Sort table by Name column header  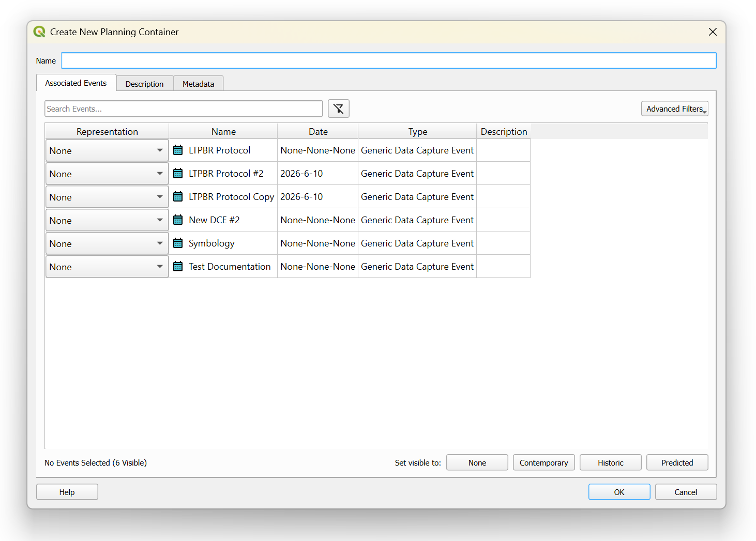click(223, 131)
